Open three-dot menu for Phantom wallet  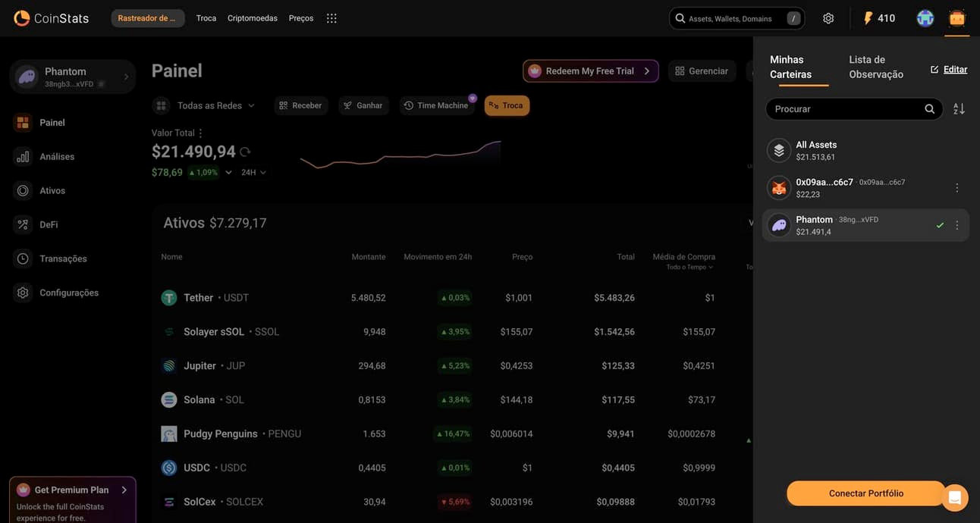957,225
